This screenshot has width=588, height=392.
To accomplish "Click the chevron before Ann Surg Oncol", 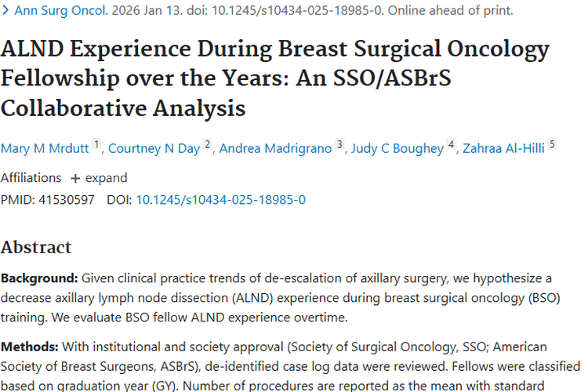I will pos(5,11).
